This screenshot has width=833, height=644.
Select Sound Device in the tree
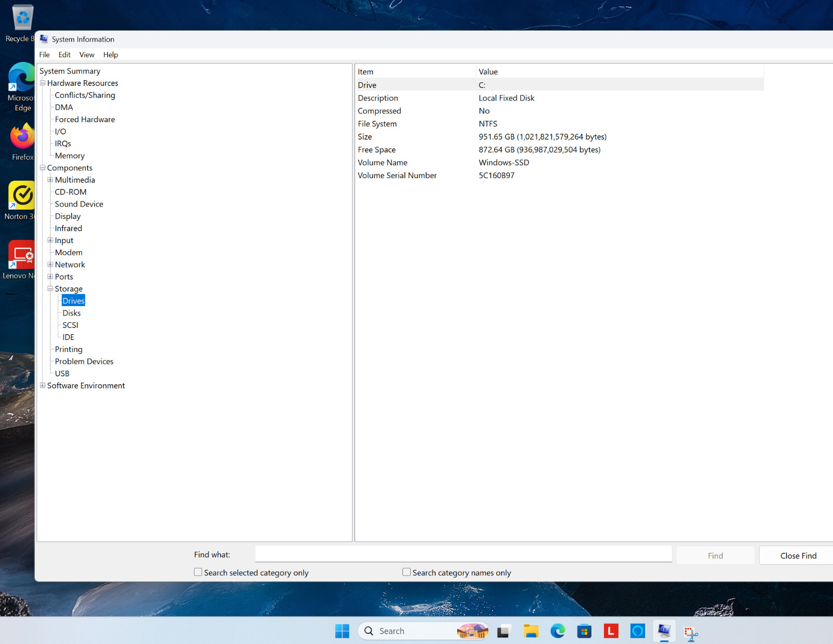[x=79, y=204]
